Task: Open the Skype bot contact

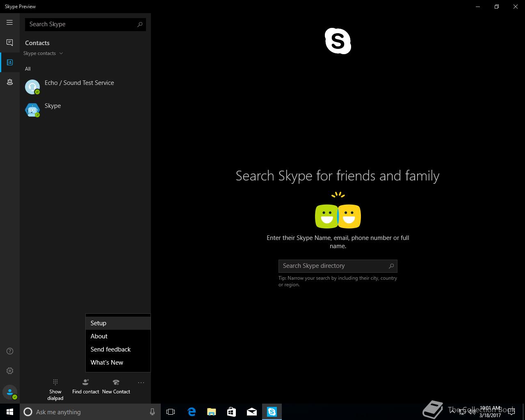Action: point(85,110)
